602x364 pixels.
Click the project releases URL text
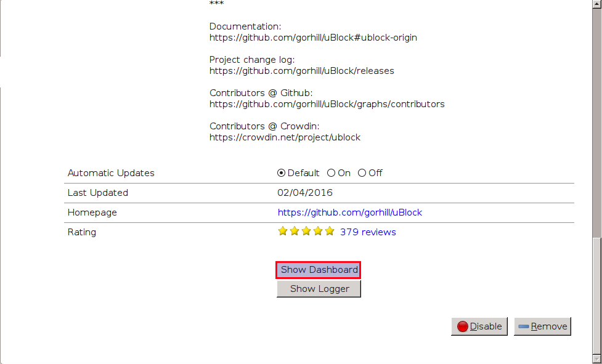301,71
